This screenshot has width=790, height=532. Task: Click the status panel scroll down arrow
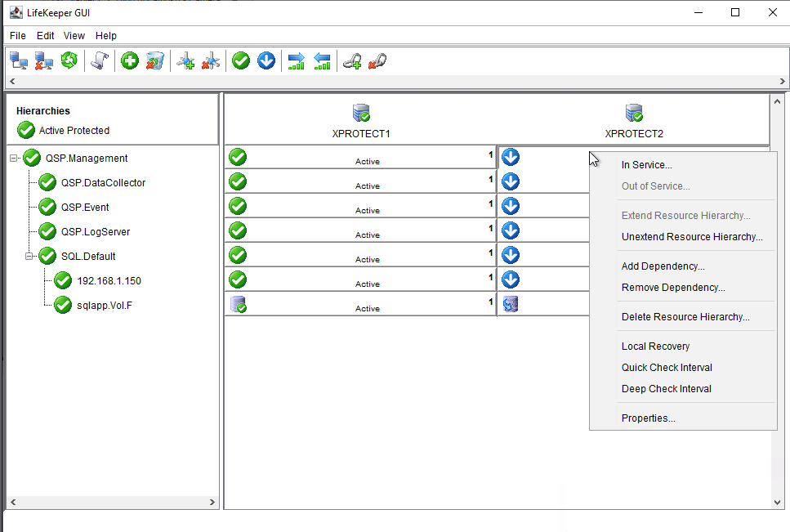pyautogui.click(x=777, y=503)
